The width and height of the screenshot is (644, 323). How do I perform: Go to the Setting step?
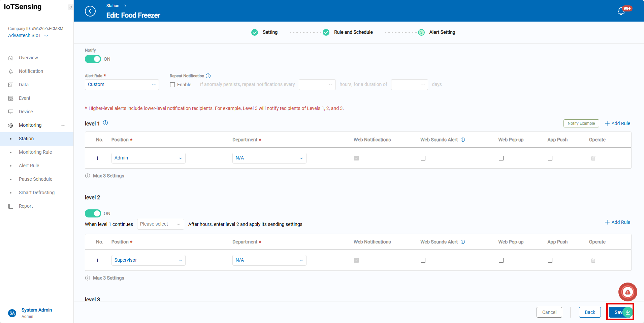269,32
